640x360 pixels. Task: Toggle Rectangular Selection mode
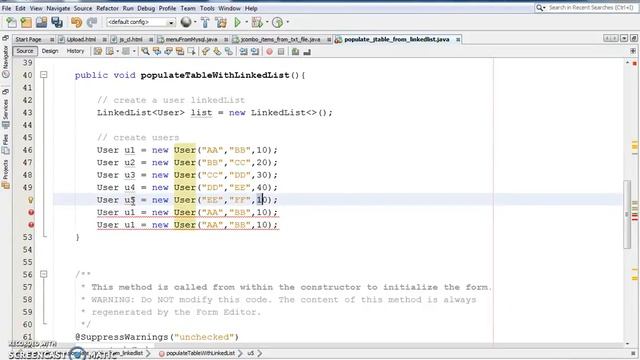point(191,51)
